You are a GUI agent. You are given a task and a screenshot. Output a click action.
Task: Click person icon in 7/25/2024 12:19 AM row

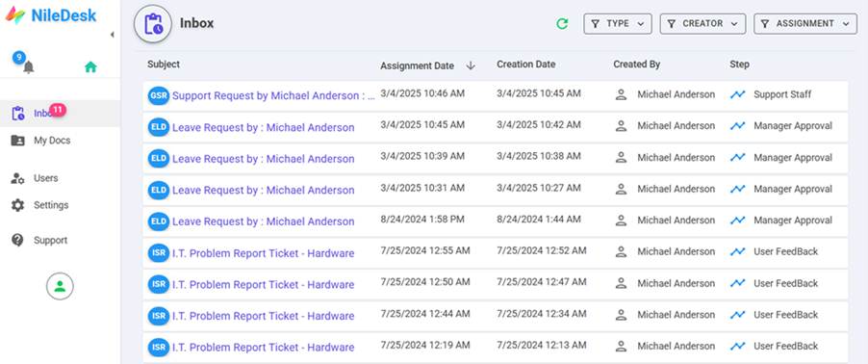pos(621,347)
